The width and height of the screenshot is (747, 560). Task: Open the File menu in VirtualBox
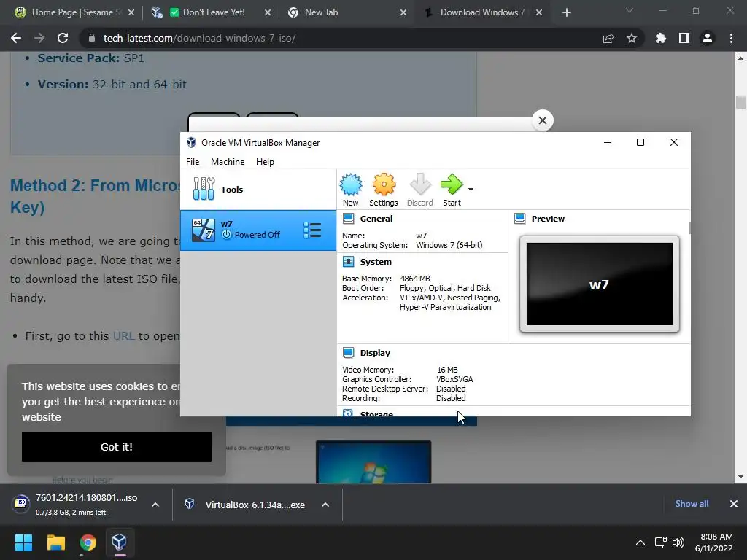[193, 162]
